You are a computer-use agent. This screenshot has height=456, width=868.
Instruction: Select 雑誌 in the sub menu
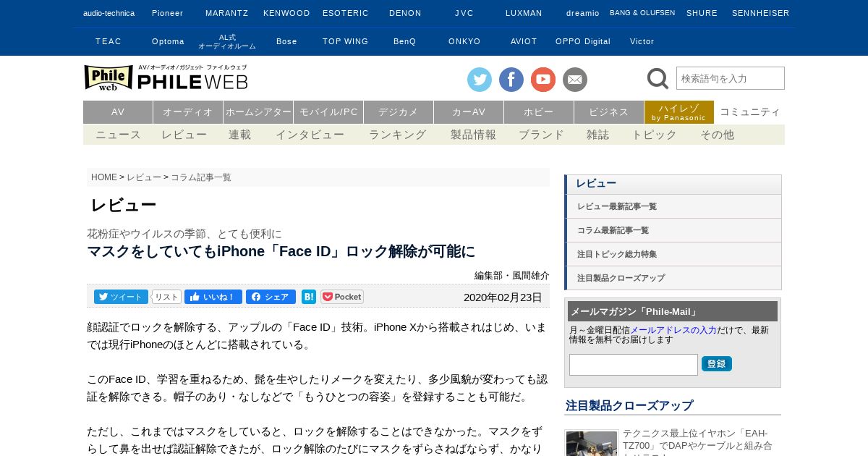pos(598,135)
